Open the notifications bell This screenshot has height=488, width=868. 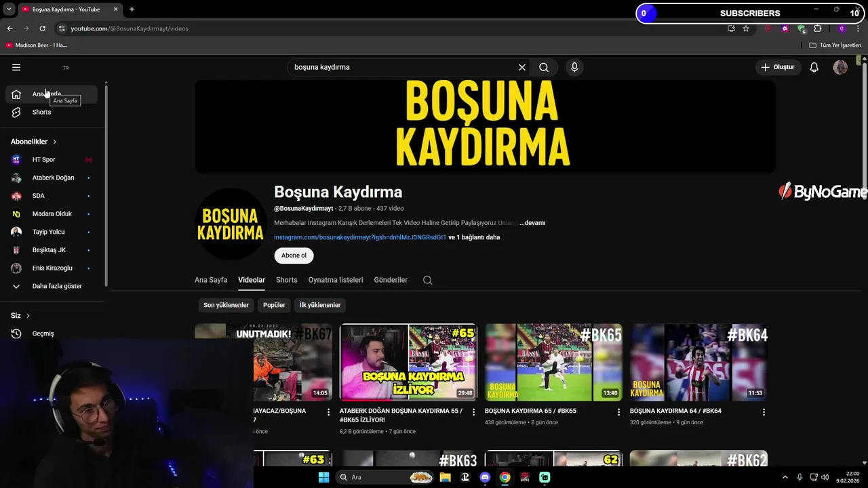pos(814,67)
